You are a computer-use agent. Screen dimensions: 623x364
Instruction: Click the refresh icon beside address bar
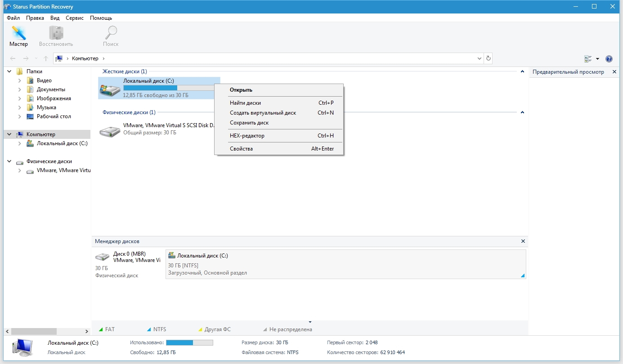489,58
